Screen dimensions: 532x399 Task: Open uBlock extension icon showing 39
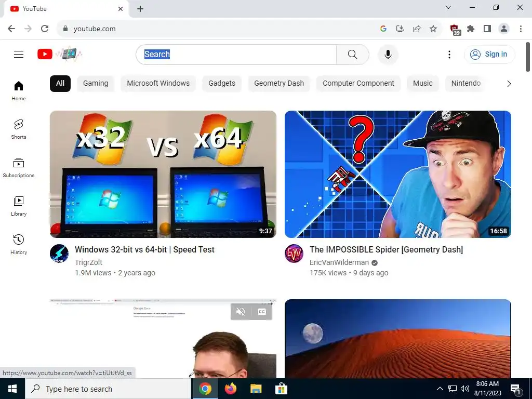tap(455, 30)
